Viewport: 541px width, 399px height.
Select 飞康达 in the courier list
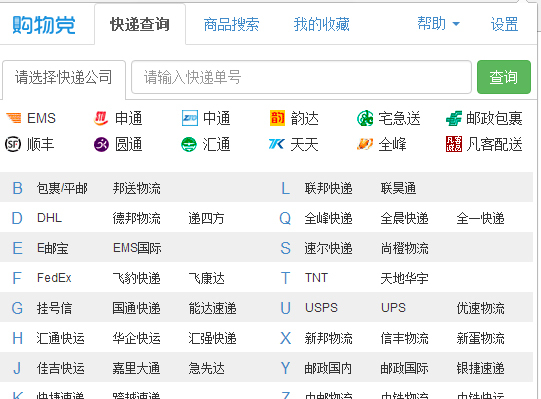[206, 278]
